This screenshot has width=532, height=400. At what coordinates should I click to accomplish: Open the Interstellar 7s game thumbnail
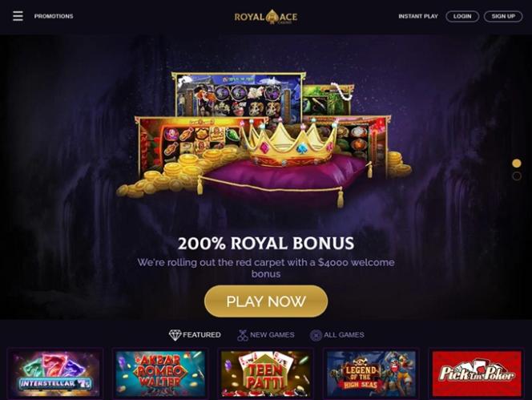pyautogui.click(x=55, y=374)
